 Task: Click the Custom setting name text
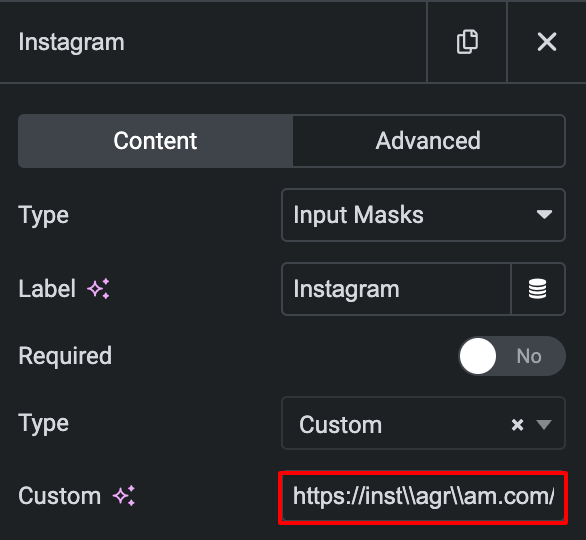tap(59, 496)
